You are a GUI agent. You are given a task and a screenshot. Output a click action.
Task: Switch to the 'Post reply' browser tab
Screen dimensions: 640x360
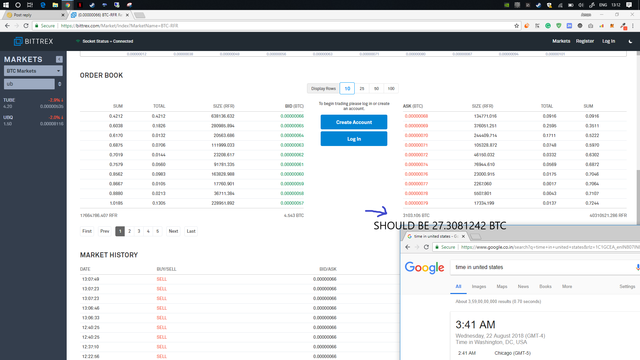click(x=34, y=15)
